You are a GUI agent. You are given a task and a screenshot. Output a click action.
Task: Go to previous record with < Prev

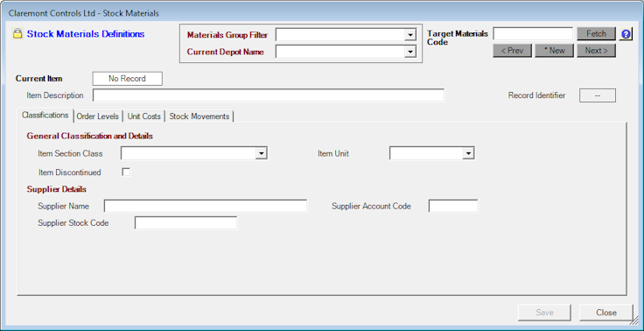click(512, 51)
